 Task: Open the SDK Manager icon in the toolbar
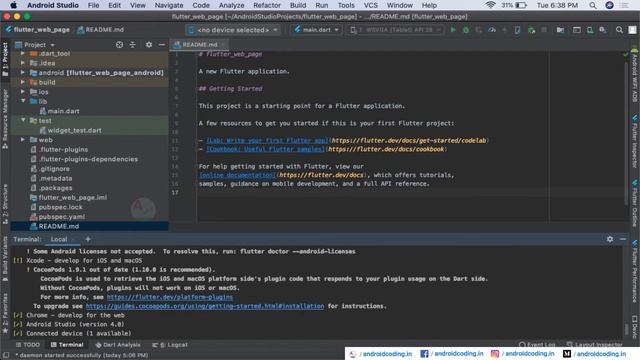pos(603,30)
